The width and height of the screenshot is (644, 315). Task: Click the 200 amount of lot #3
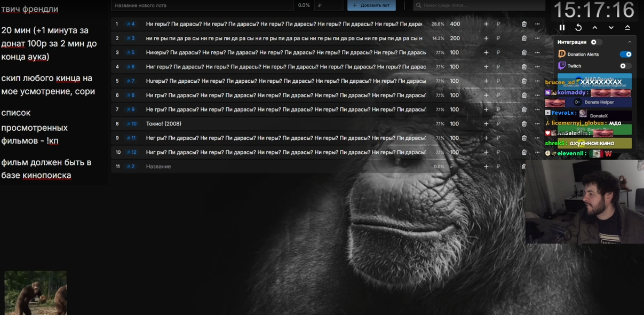pyautogui.click(x=455, y=38)
